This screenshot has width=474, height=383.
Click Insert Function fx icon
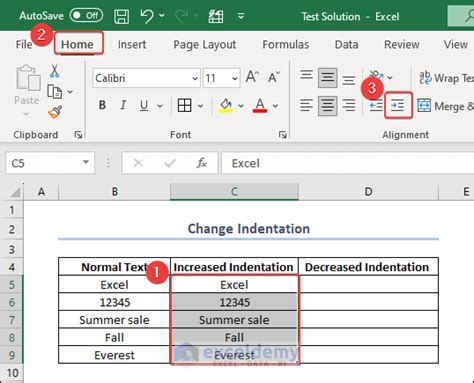[202, 163]
